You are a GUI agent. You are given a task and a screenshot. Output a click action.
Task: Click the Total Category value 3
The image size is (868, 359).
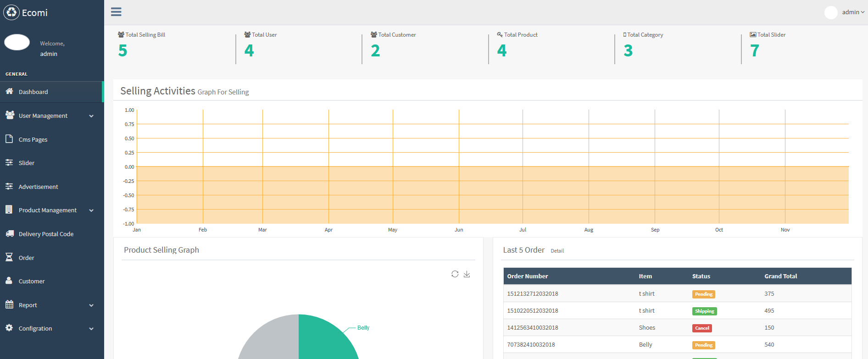628,50
